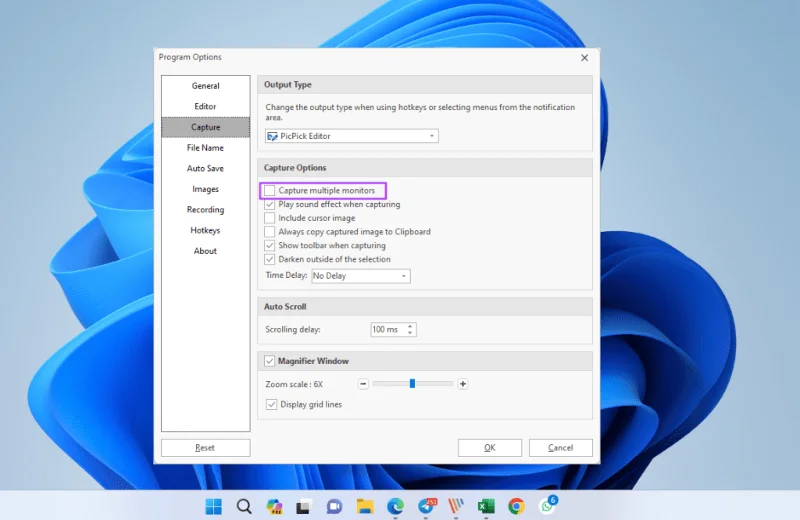Open File Explorer from taskbar

pos(365,506)
